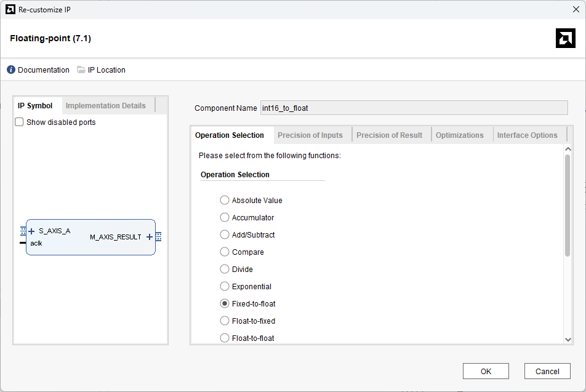The height and width of the screenshot is (392, 586).
Task: Click the Component Name text field
Action: coord(414,108)
